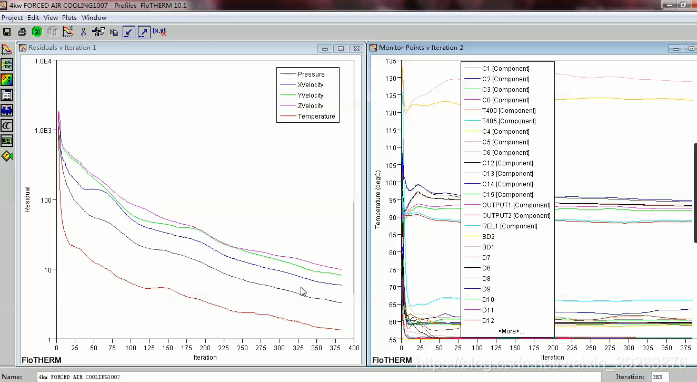
Task: Click the Monitor Points window title icon
Action: click(x=373, y=48)
